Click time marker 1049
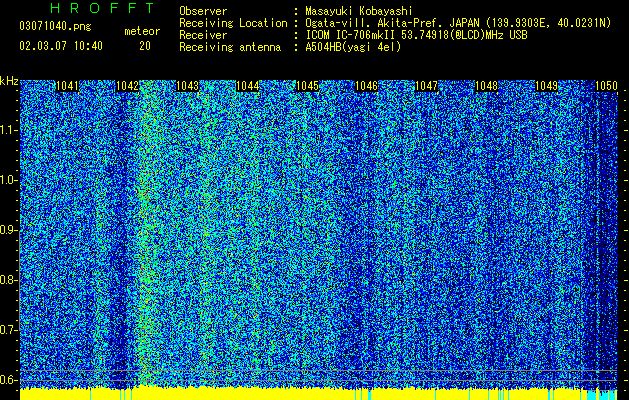This screenshot has width=629, height=400. pyautogui.click(x=546, y=86)
